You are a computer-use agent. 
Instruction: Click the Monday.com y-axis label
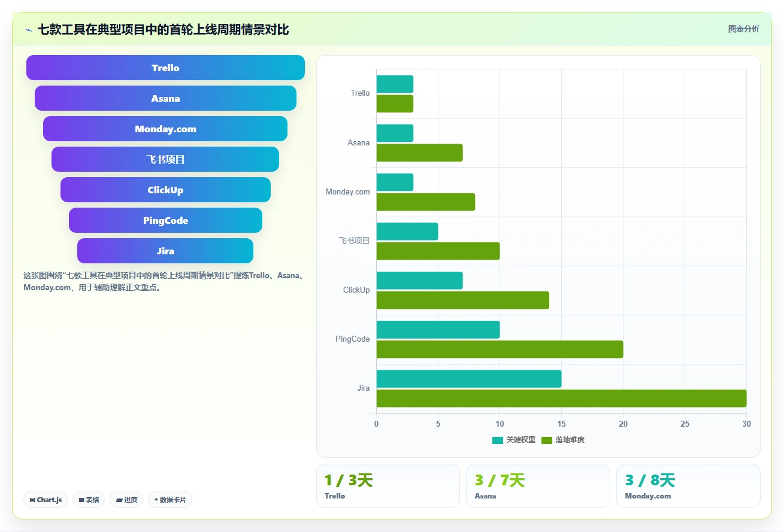348,192
